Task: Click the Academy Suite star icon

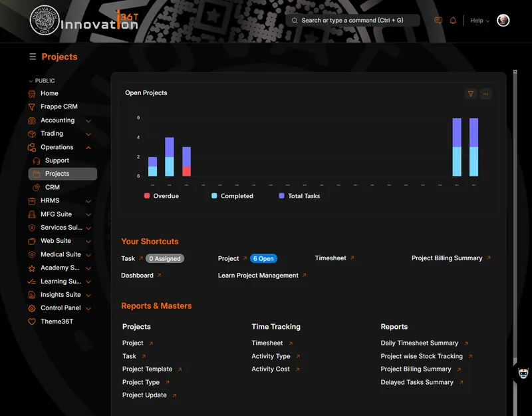Action: (32, 268)
